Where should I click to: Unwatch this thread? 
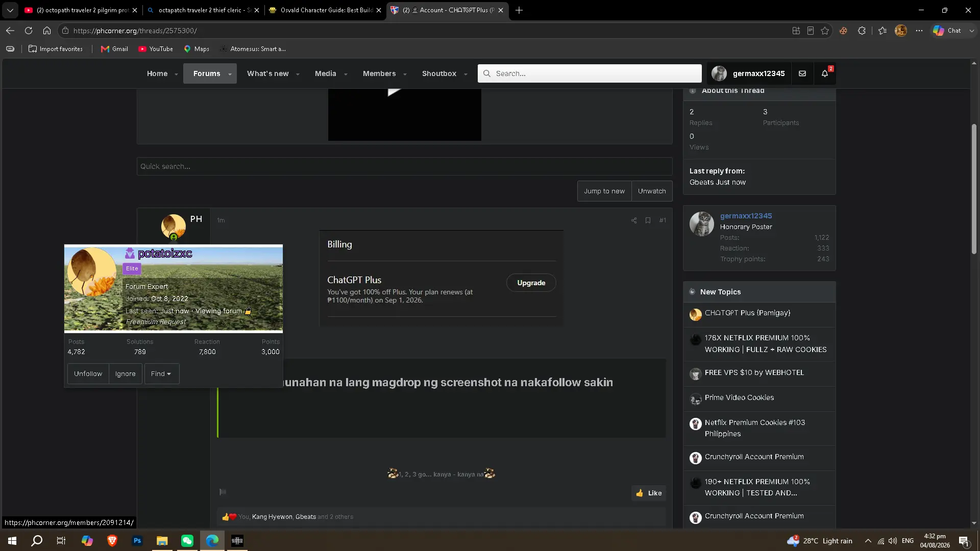652,191
